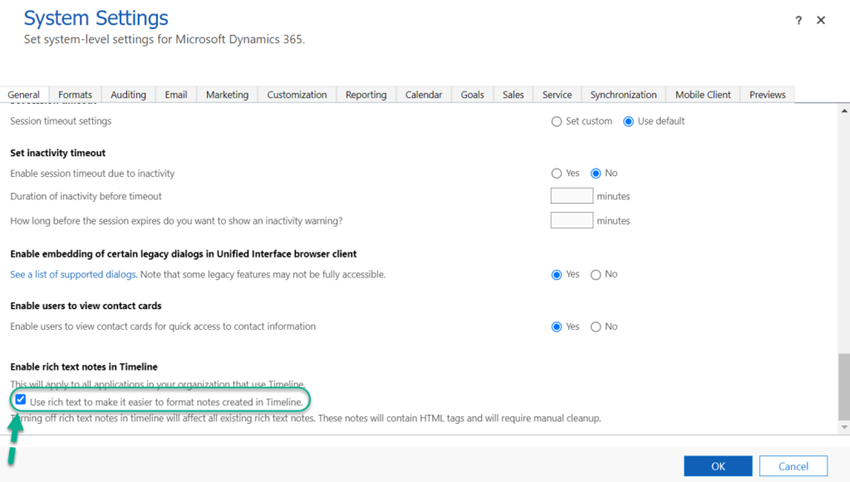
Task: Open the Mobile Client tab
Action: point(703,94)
